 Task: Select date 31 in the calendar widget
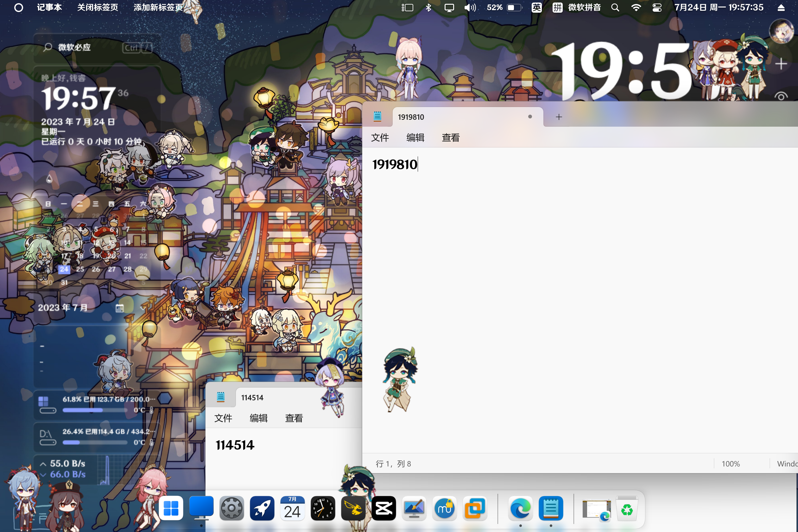click(x=64, y=282)
